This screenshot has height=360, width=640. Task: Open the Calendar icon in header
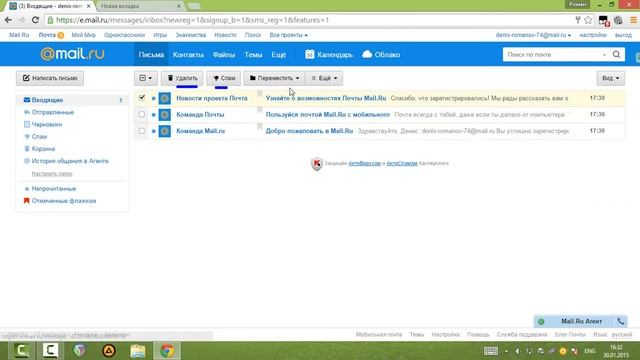[309, 54]
